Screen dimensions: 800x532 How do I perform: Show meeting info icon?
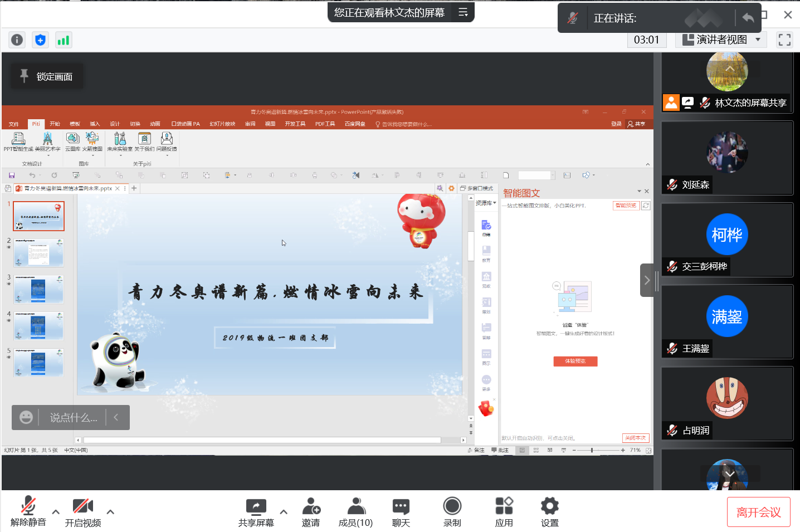[17, 40]
